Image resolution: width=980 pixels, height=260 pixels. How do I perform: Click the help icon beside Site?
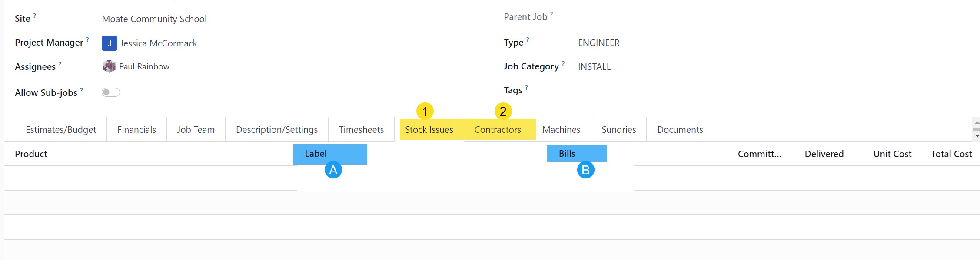coord(35,16)
